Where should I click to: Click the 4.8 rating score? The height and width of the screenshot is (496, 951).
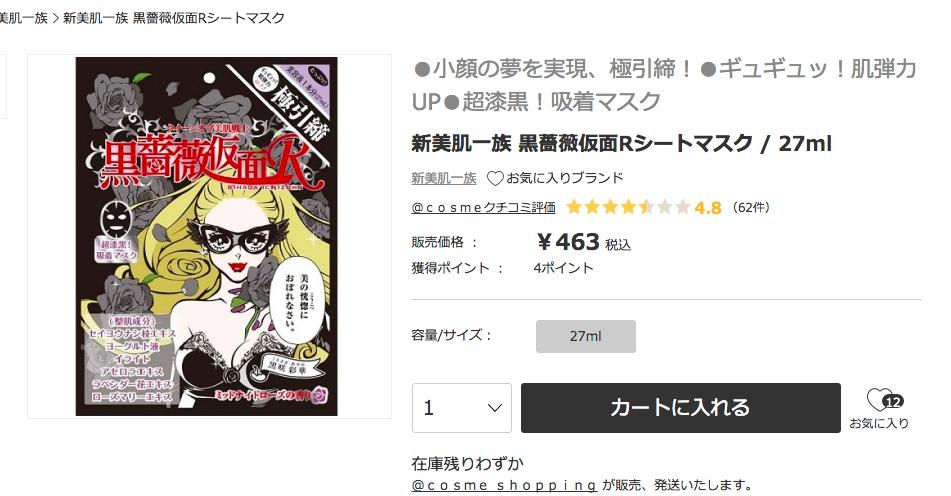point(708,208)
